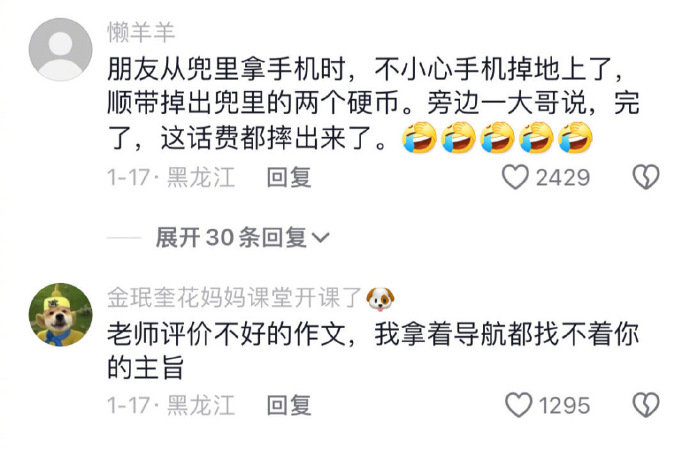Expand 展开30条回复 replies
The width and height of the screenshot is (690, 449).
click(242, 238)
